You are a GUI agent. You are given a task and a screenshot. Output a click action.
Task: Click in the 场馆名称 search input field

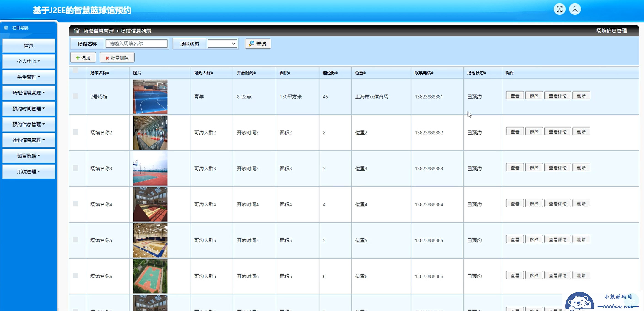[x=136, y=44]
